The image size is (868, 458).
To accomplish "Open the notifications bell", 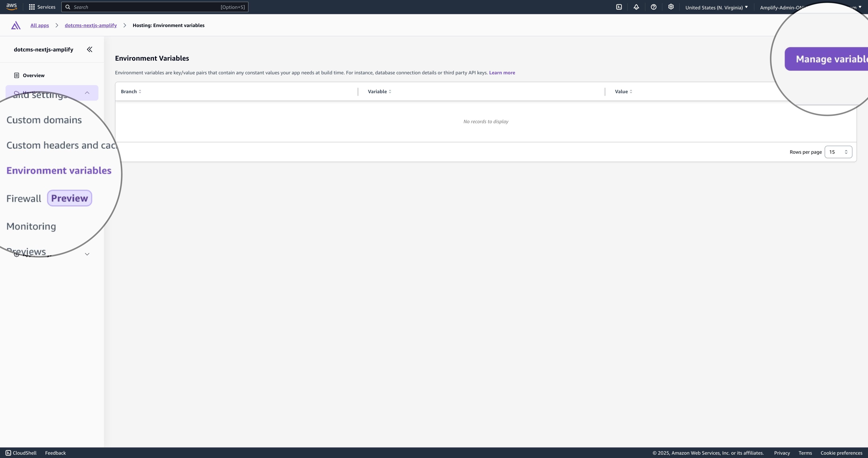I will pos(636,7).
